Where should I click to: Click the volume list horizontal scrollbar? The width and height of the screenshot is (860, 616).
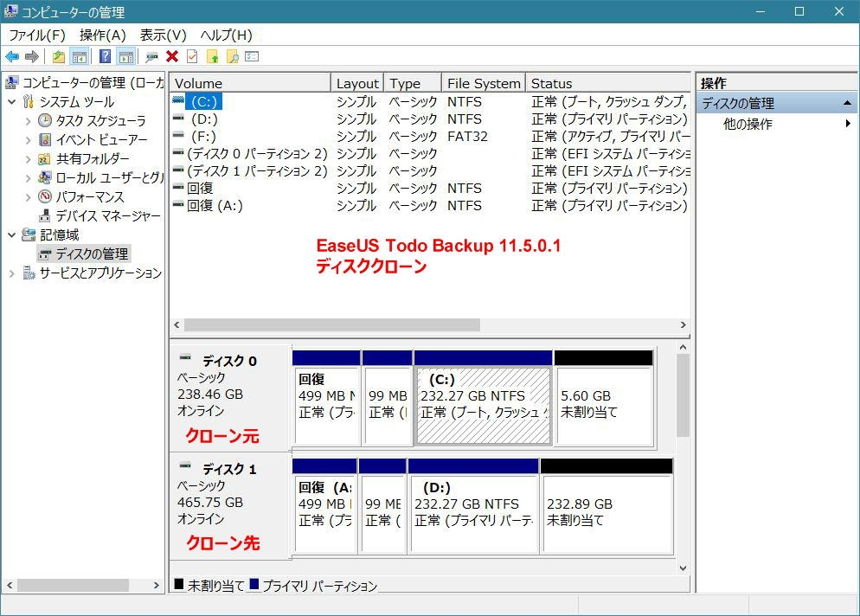[x=332, y=325]
